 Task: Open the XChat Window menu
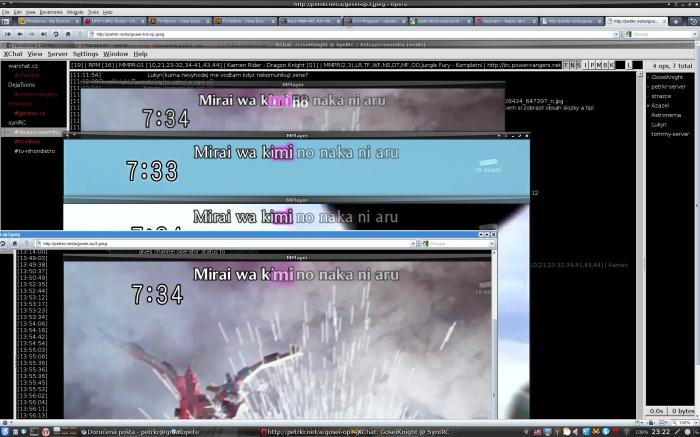click(x=116, y=54)
